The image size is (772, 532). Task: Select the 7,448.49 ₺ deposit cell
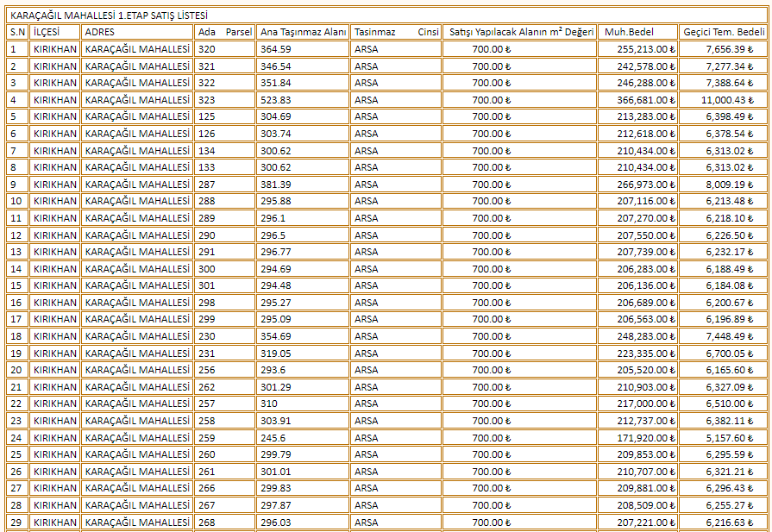point(723,336)
